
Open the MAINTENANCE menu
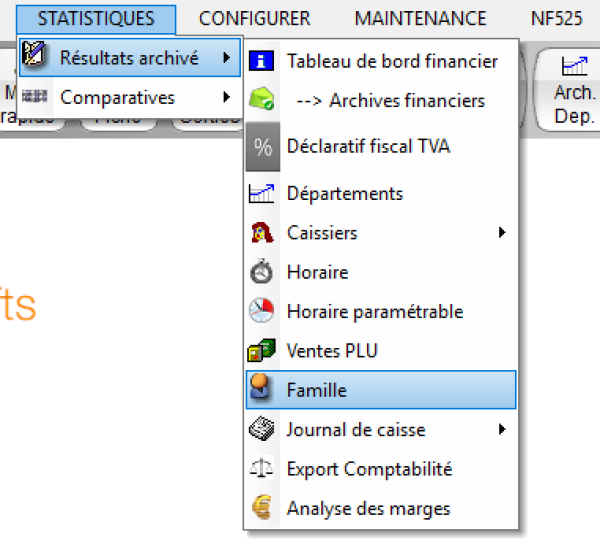click(x=420, y=18)
